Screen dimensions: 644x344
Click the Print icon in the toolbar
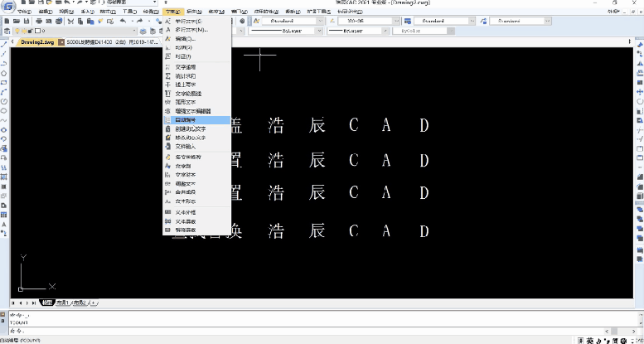(x=40, y=21)
